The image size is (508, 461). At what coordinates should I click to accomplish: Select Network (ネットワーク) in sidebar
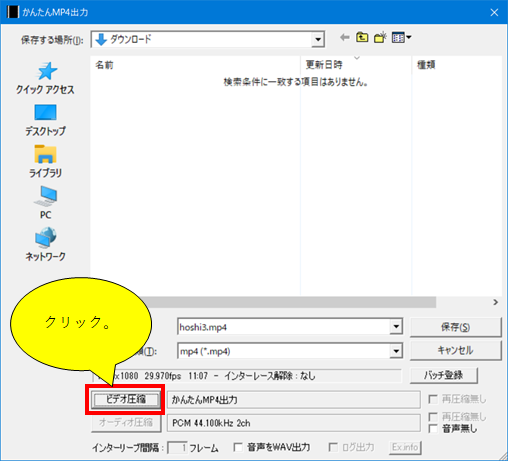click(x=45, y=245)
